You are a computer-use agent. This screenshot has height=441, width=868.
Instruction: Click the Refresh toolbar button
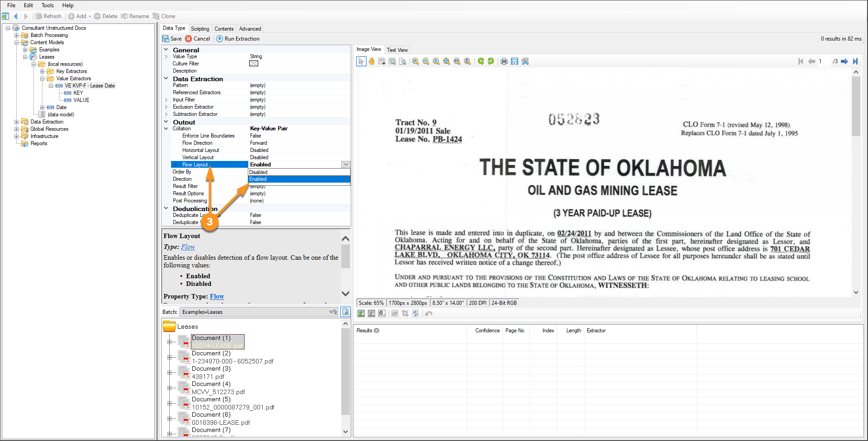point(48,16)
